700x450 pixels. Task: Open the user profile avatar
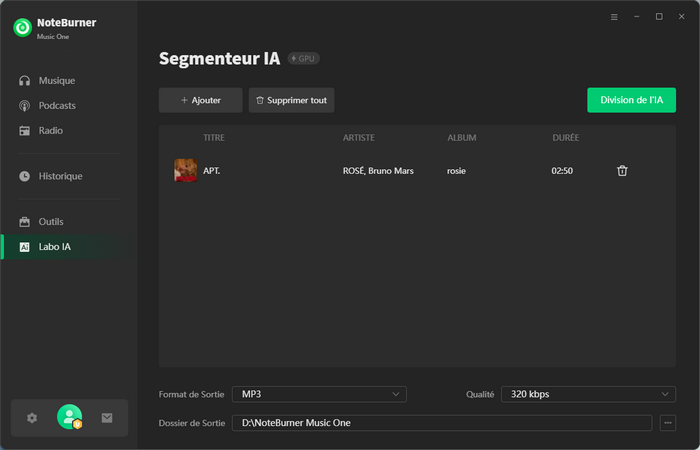click(x=69, y=417)
